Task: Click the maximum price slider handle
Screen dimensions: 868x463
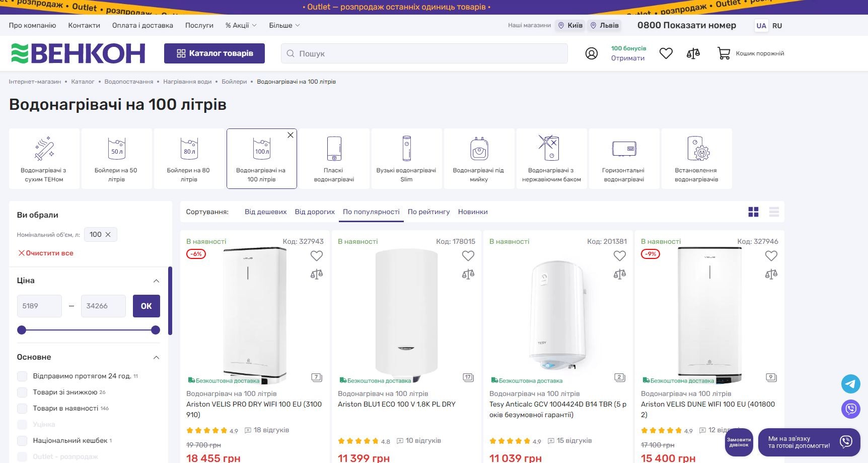Action: coord(156,330)
